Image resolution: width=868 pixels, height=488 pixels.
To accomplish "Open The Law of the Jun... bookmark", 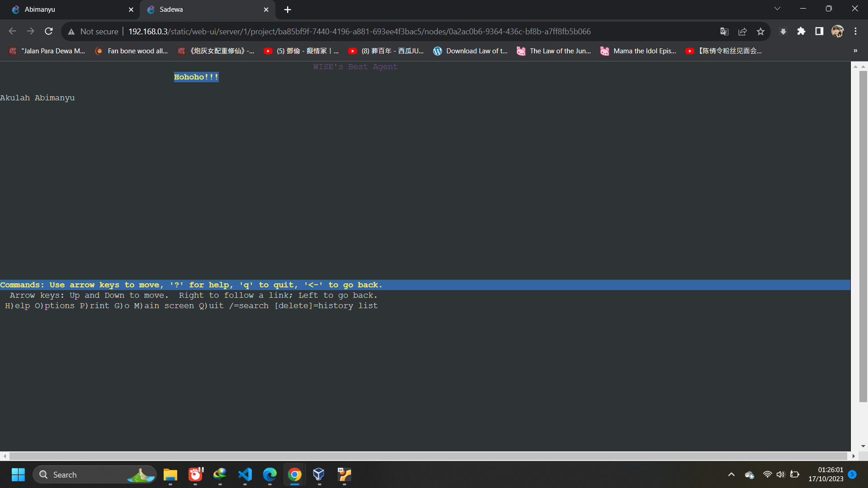I will click(x=554, y=51).
